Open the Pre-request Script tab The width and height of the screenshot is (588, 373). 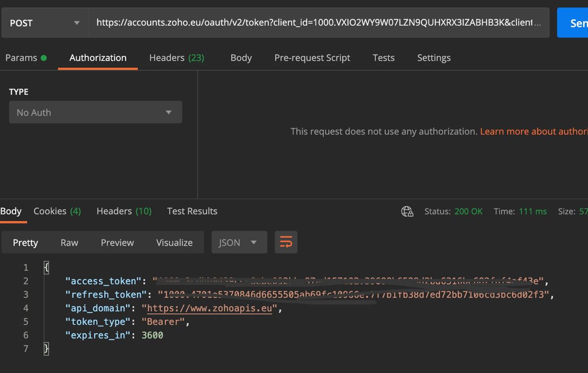(312, 58)
